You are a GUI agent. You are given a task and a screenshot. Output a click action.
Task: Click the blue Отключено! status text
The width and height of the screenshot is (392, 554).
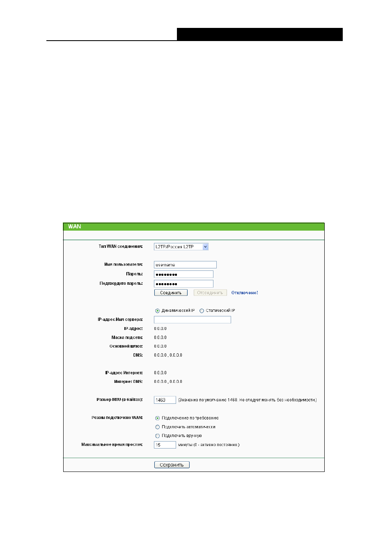(245, 293)
